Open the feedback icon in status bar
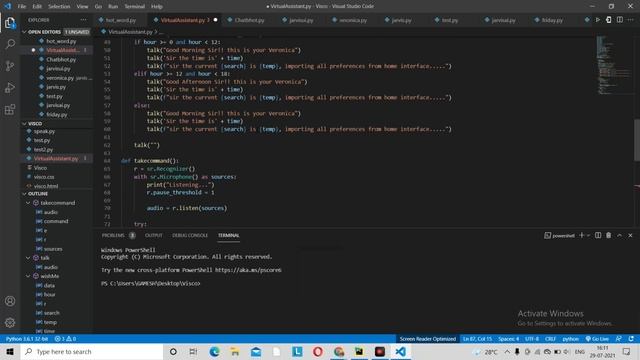This screenshot has height=360, width=640. (619, 339)
